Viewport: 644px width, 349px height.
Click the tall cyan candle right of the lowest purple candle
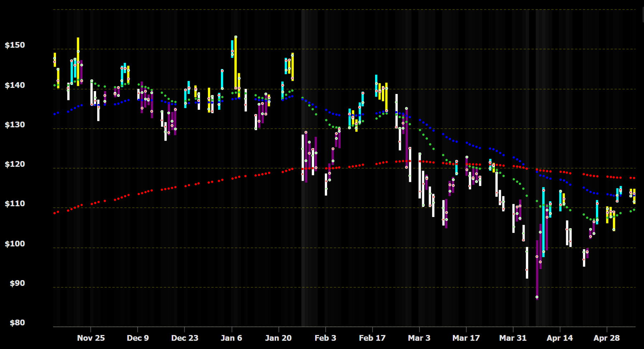tap(544, 222)
